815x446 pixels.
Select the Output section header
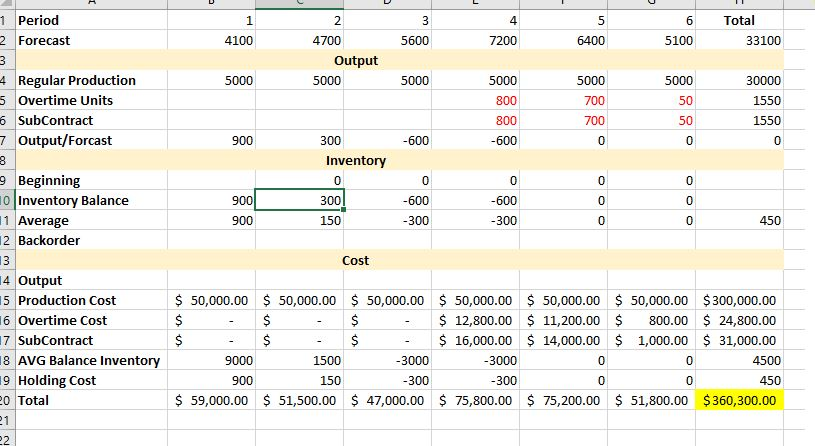point(399,60)
